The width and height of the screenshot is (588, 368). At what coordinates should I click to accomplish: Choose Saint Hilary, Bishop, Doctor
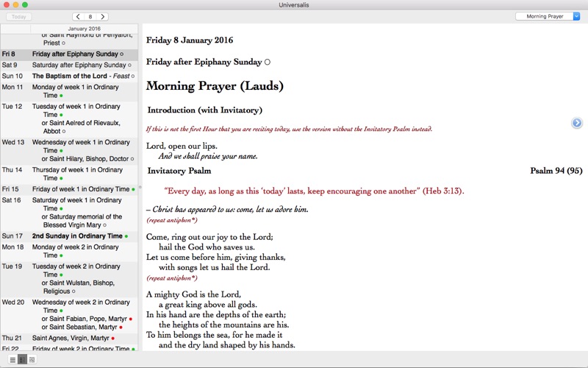(87, 159)
